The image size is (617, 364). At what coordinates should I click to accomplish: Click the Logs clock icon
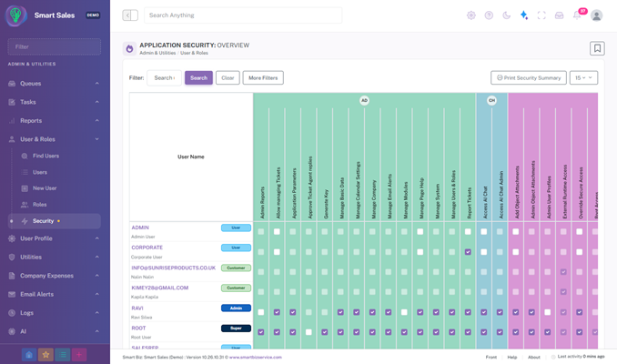point(12,313)
